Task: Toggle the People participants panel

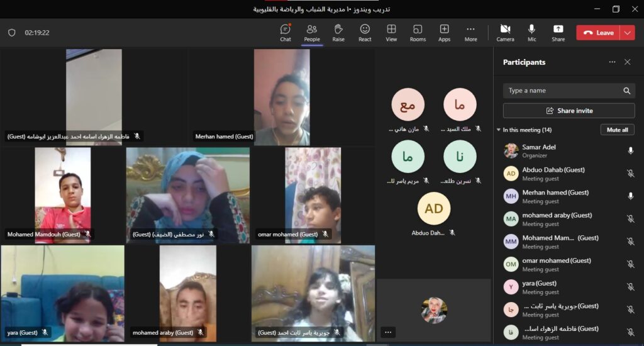Action: (312, 33)
